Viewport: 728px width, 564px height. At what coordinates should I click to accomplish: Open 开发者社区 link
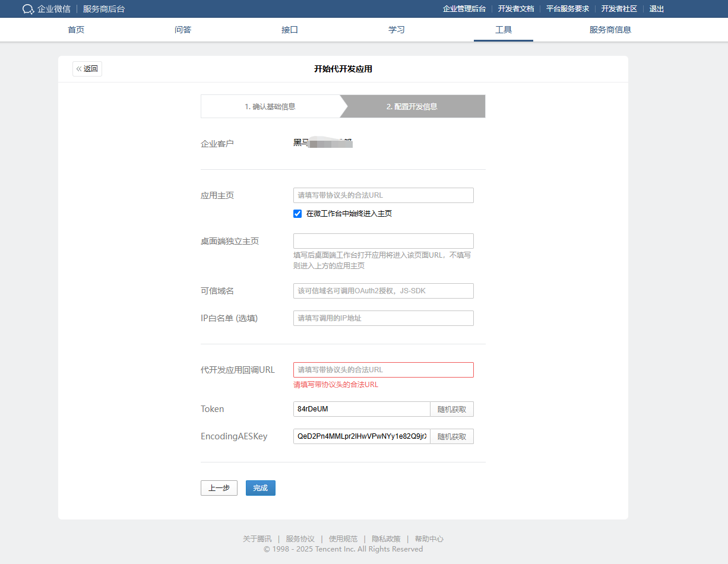(619, 9)
